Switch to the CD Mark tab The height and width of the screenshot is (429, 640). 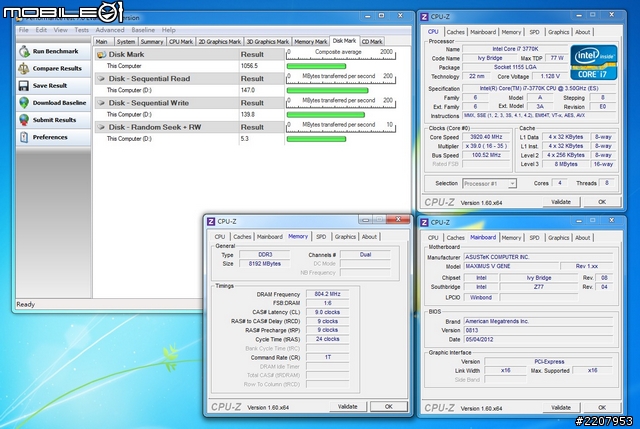pos(372,42)
